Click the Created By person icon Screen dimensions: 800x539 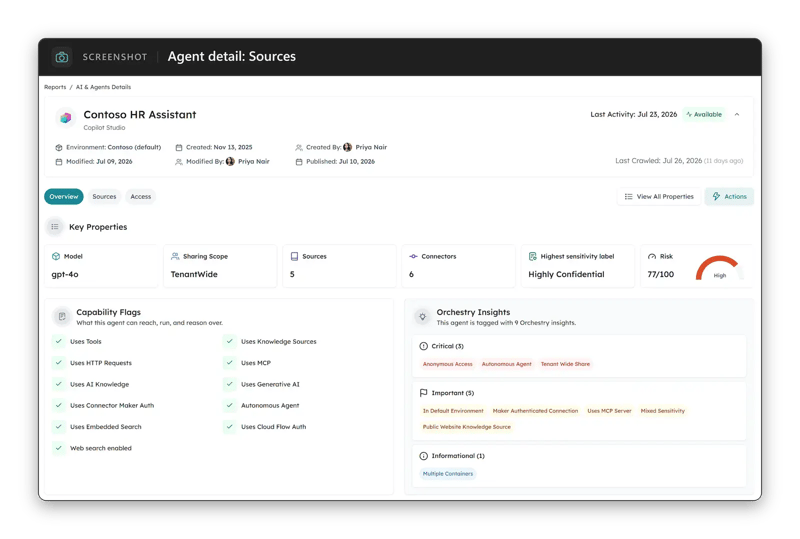point(299,148)
